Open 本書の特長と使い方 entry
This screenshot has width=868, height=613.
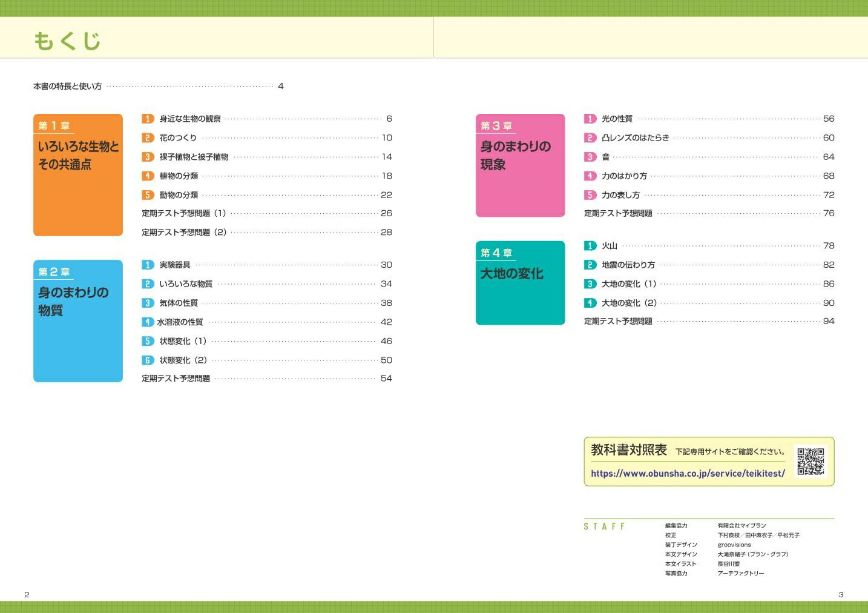point(68,87)
